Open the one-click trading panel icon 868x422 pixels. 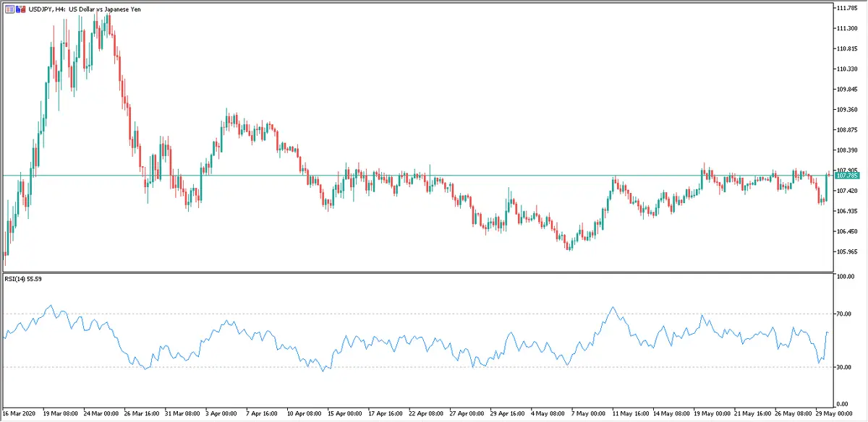pos(9,9)
